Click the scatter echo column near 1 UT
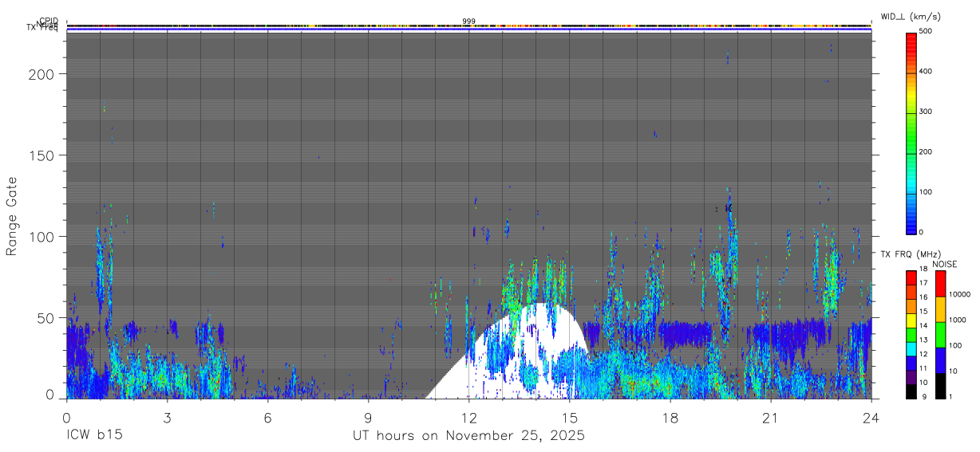 pyautogui.click(x=101, y=271)
